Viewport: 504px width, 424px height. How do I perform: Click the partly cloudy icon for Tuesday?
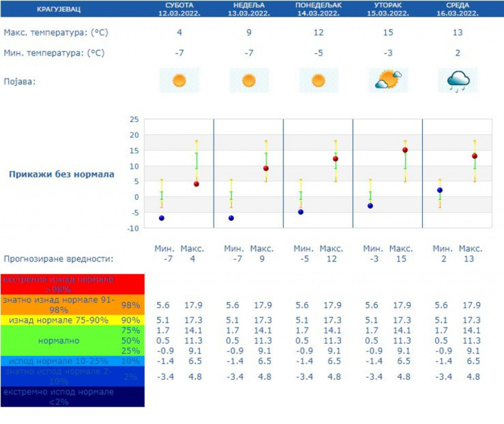(x=388, y=81)
